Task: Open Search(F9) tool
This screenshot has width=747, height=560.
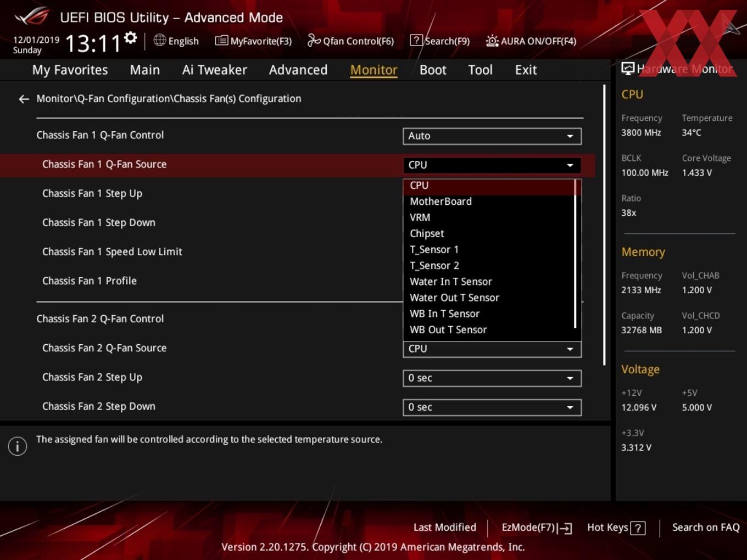Action: (x=440, y=41)
